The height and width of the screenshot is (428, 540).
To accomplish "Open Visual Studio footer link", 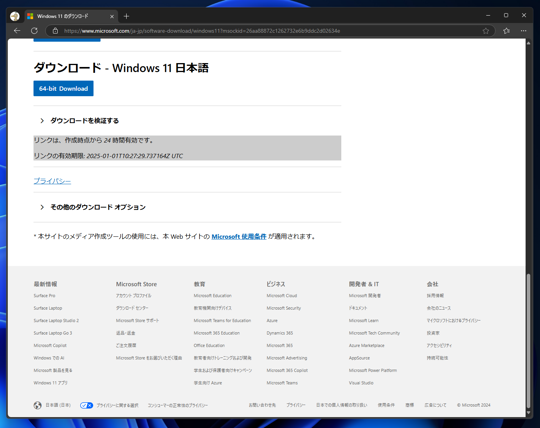I will pyautogui.click(x=361, y=383).
